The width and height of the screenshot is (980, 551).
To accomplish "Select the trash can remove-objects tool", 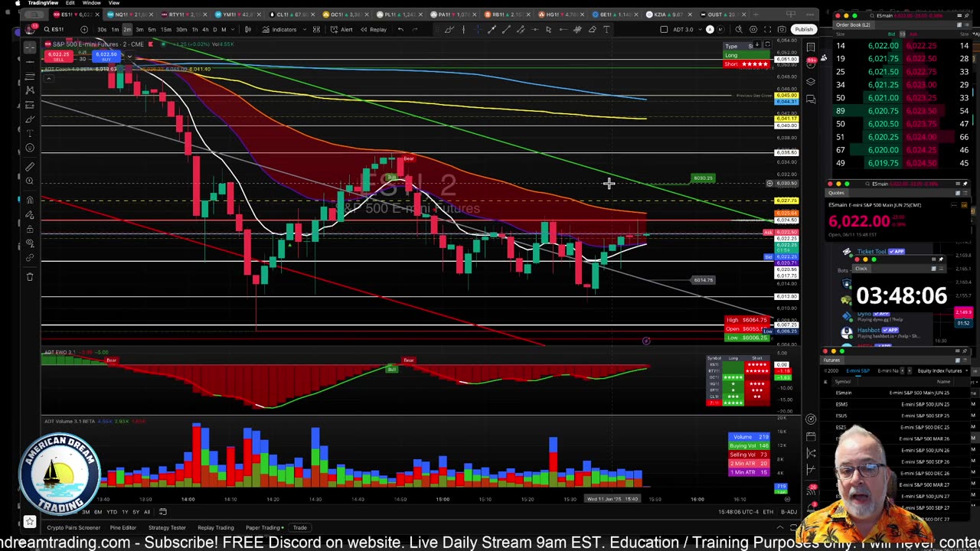I will point(30,276).
